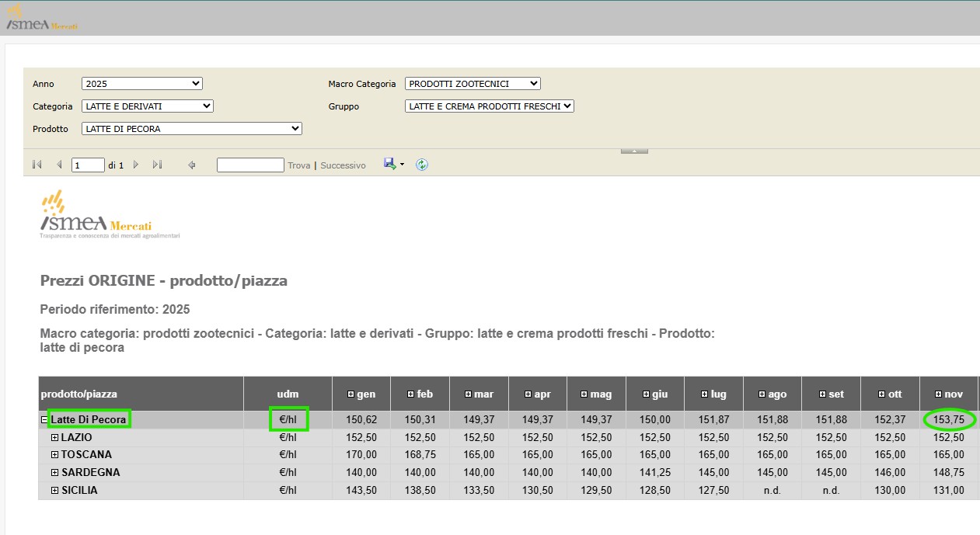Viewport: 980px width, 535px height.
Task: Expand the feb column
Action: coord(410,394)
